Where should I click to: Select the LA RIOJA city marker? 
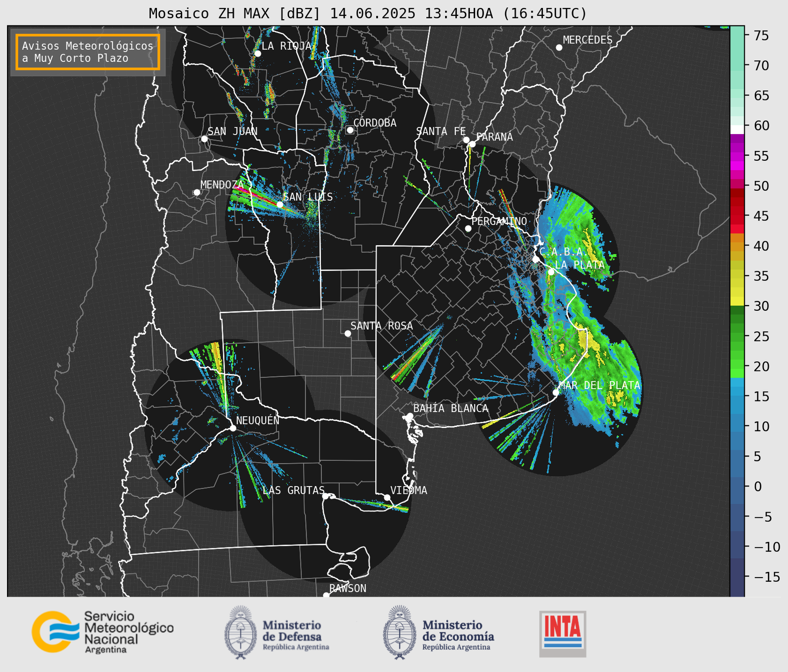click(257, 54)
